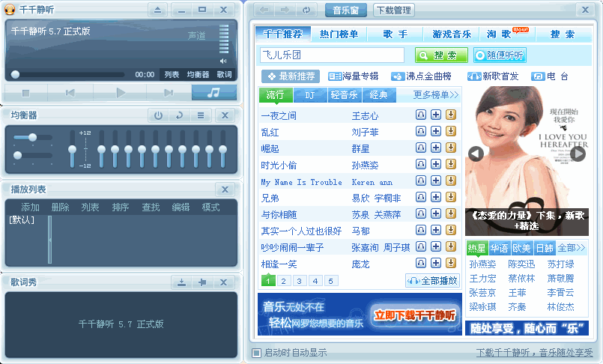Toggle the equalizer power button
603x364 pixels.
click(158, 115)
